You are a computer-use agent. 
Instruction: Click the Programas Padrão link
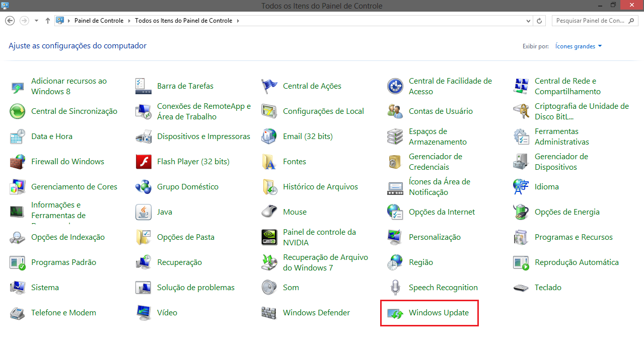63,262
